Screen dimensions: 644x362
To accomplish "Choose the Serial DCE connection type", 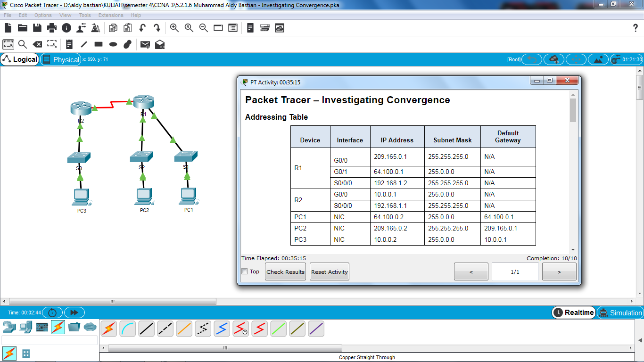I will pyautogui.click(x=240, y=329).
